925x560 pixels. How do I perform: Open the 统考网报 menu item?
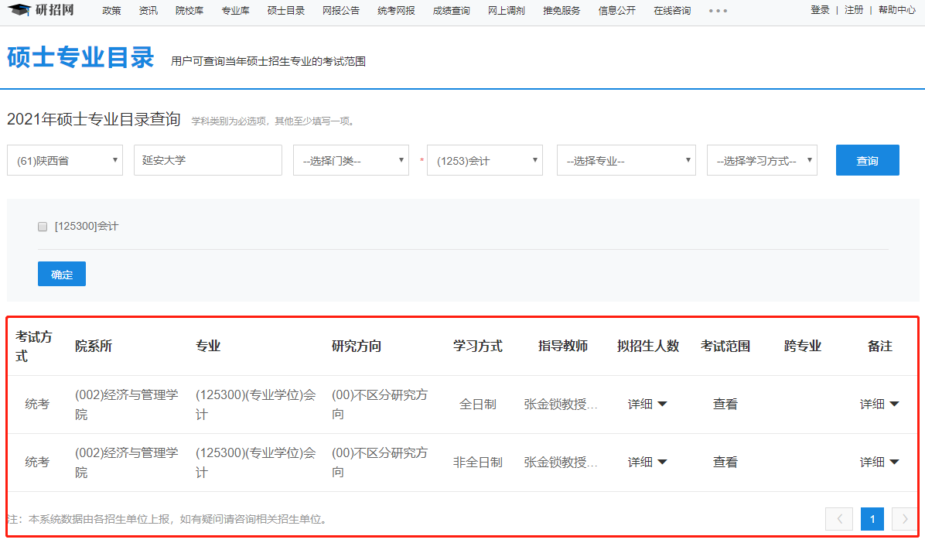[x=397, y=11]
